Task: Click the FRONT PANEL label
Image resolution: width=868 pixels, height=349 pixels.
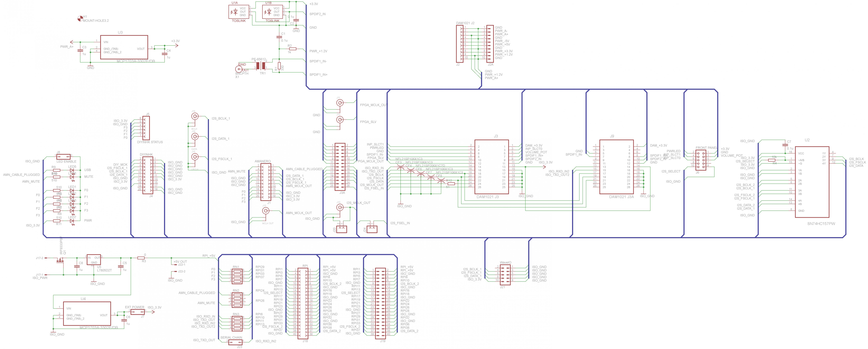Action: tap(707, 148)
